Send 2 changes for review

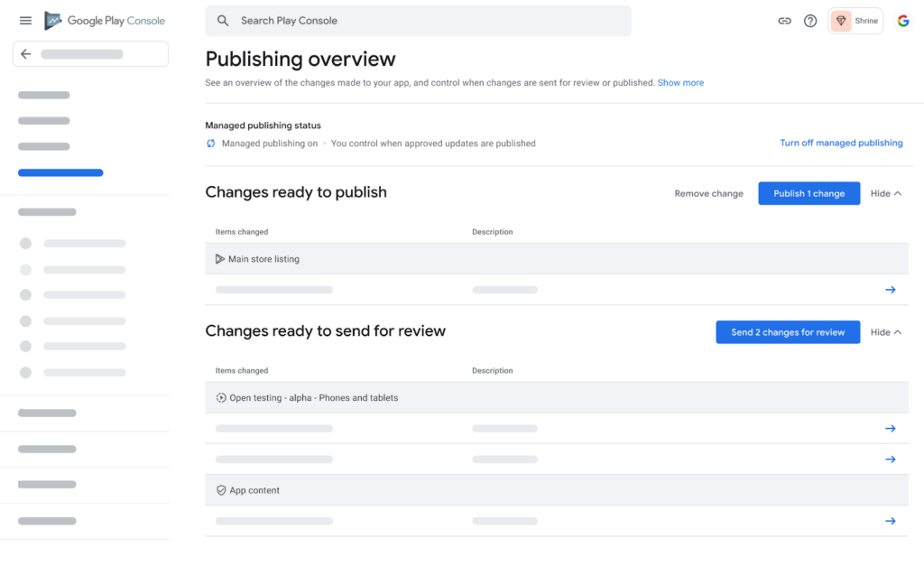[788, 332]
